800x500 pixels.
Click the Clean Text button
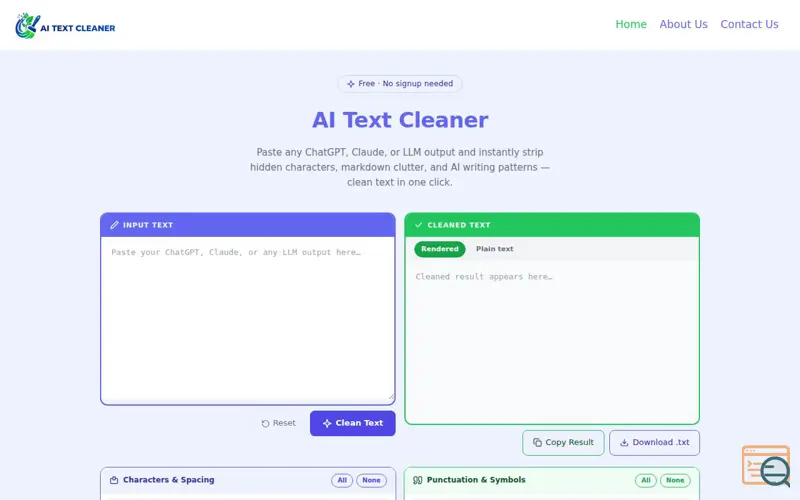[x=353, y=423]
